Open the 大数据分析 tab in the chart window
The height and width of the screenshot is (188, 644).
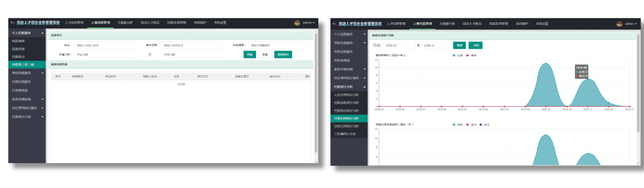(x=447, y=24)
